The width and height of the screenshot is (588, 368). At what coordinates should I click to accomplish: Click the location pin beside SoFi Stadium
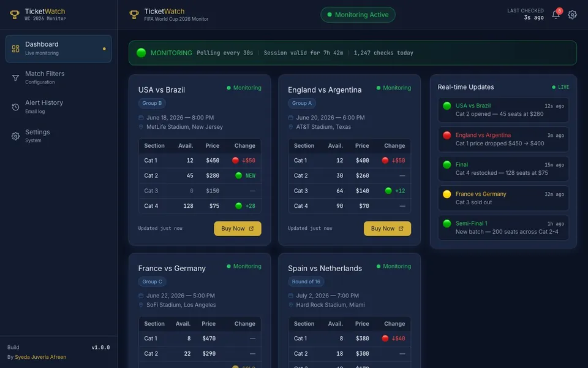point(141,305)
